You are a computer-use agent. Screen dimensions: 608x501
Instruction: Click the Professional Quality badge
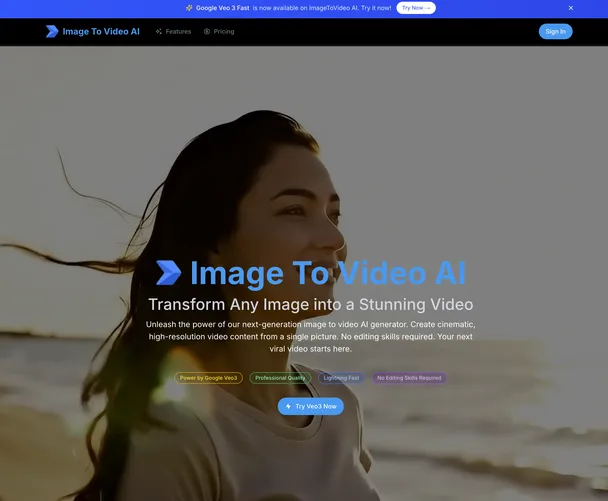point(280,378)
